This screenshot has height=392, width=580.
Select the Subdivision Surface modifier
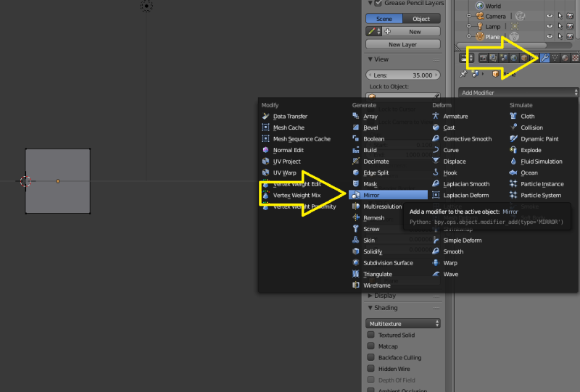pos(388,262)
